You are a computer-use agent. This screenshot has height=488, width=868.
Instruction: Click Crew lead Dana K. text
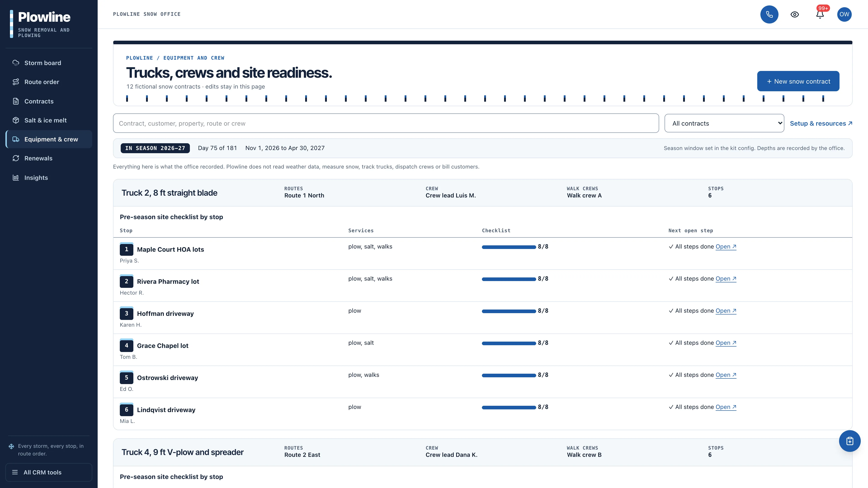(x=451, y=455)
